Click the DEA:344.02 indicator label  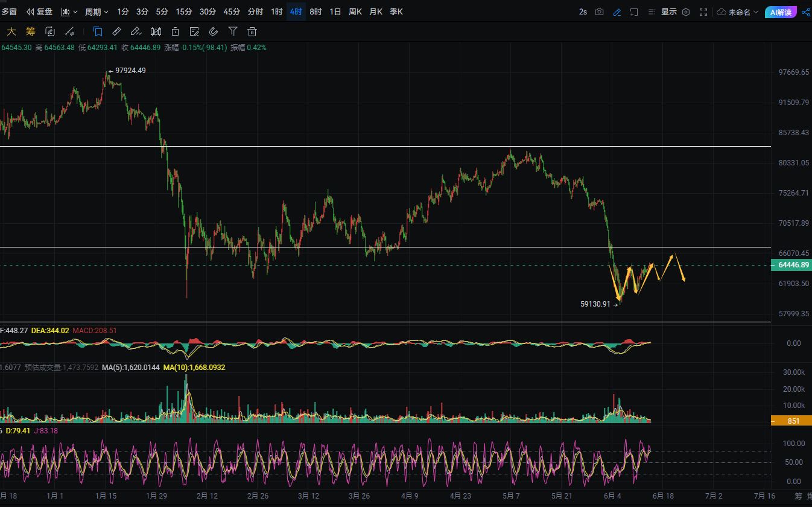(x=50, y=331)
